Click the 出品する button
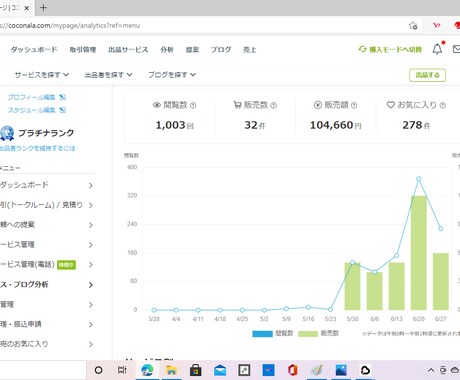The image size is (460, 380). point(427,75)
